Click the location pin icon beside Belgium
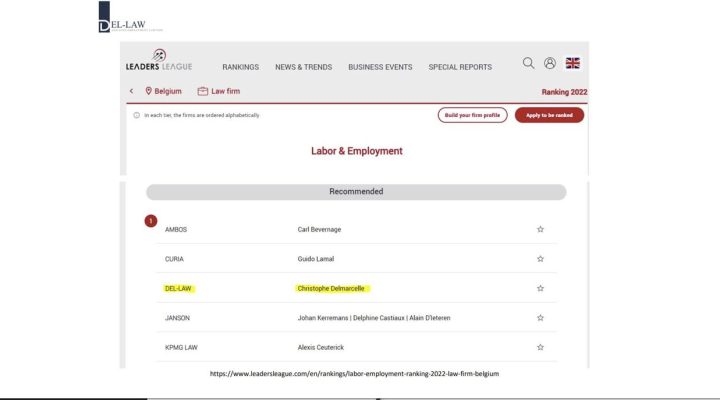 click(148, 91)
